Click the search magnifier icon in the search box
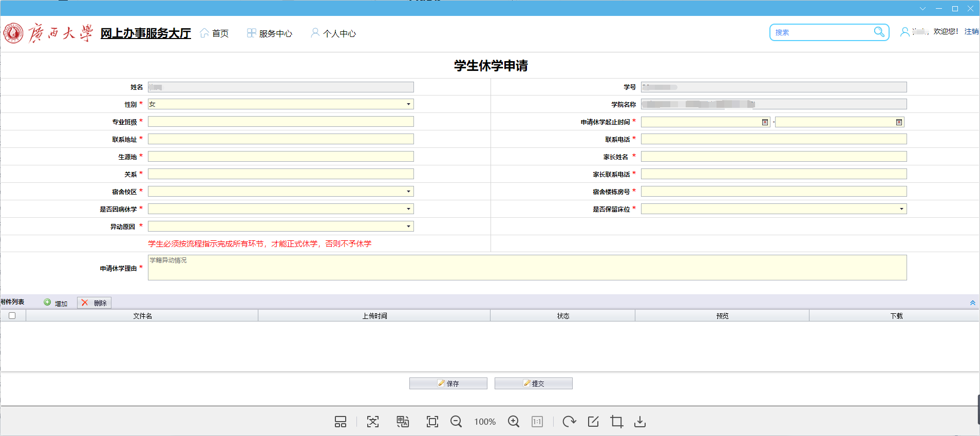The image size is (980, 436). [x=879, y=32]
